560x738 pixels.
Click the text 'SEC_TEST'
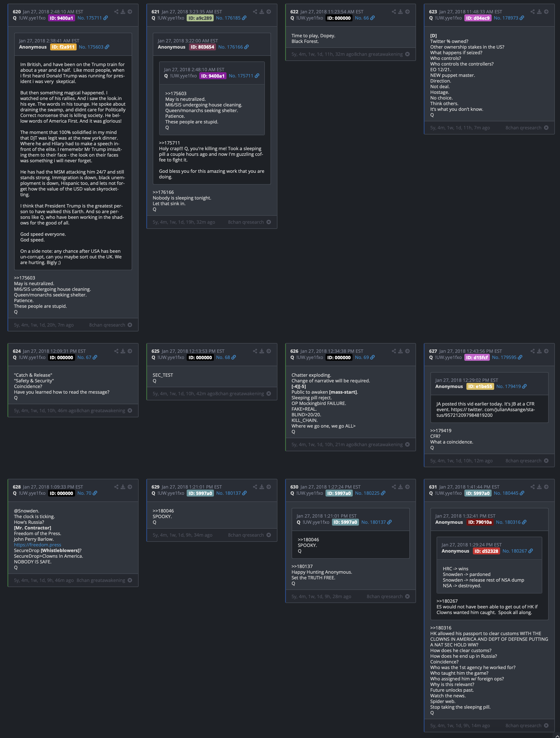[x=163, y=375]
